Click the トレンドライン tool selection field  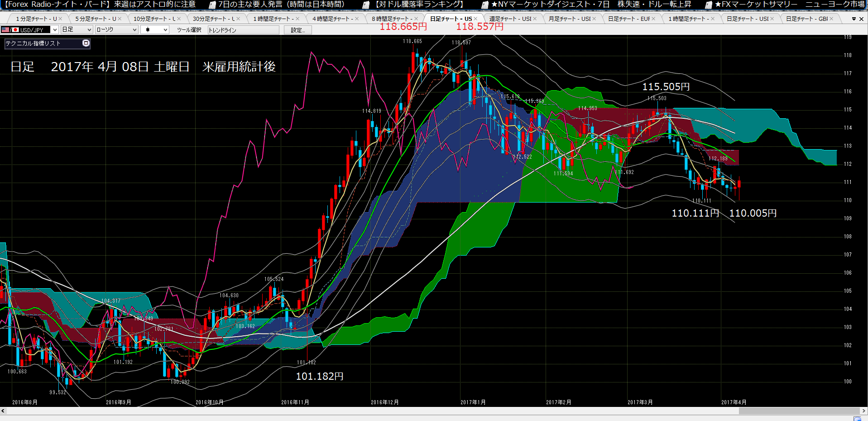coord(243,30)
